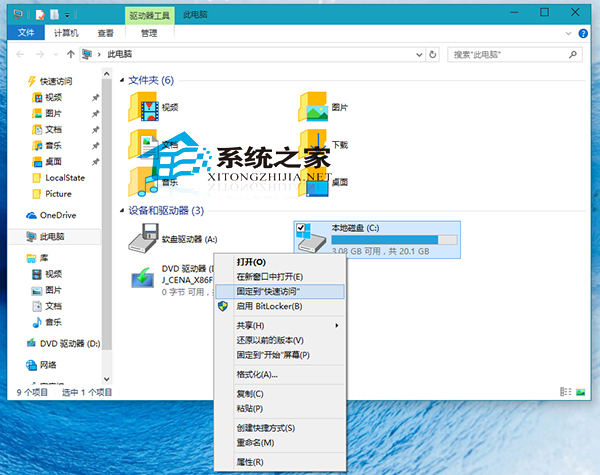Image resolution: width=600 pixels, height=475 pixels.
Task: Select the 视频 folder icon
Action: [x=144, y=107]
